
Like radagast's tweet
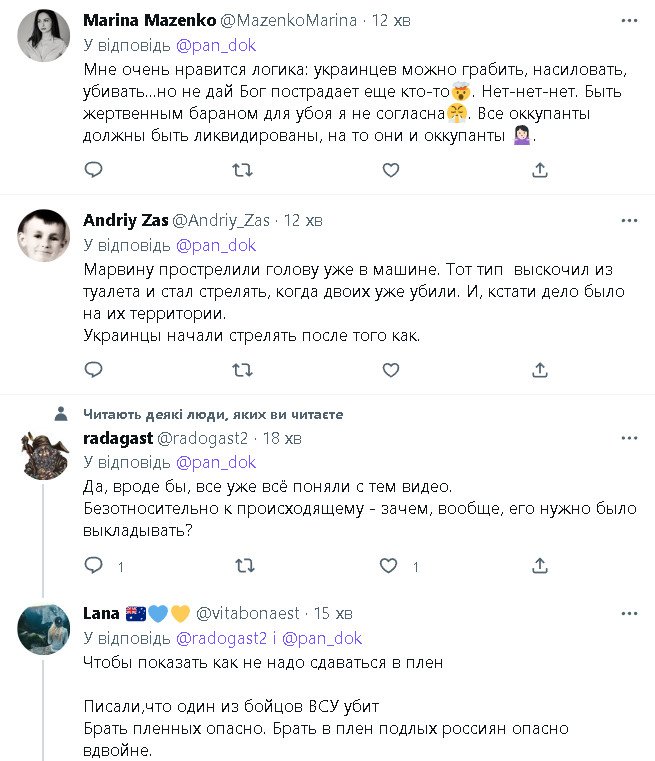[390, 567]
